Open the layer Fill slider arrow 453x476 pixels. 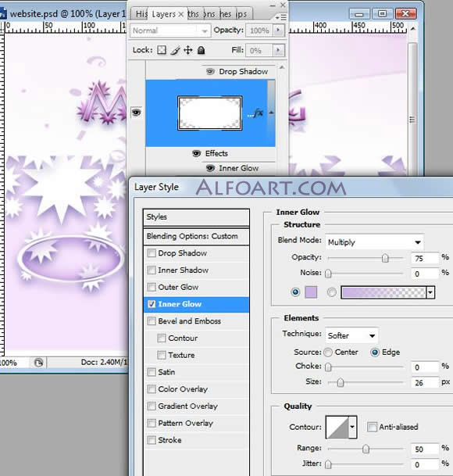(x=278, y=50)
